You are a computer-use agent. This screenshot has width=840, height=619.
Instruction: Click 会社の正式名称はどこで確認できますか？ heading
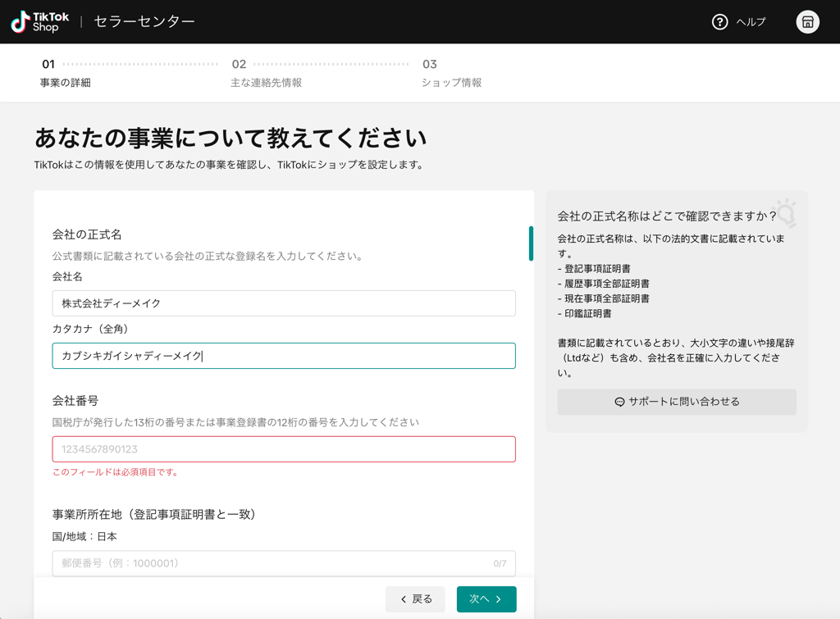(x=667, y=216)
